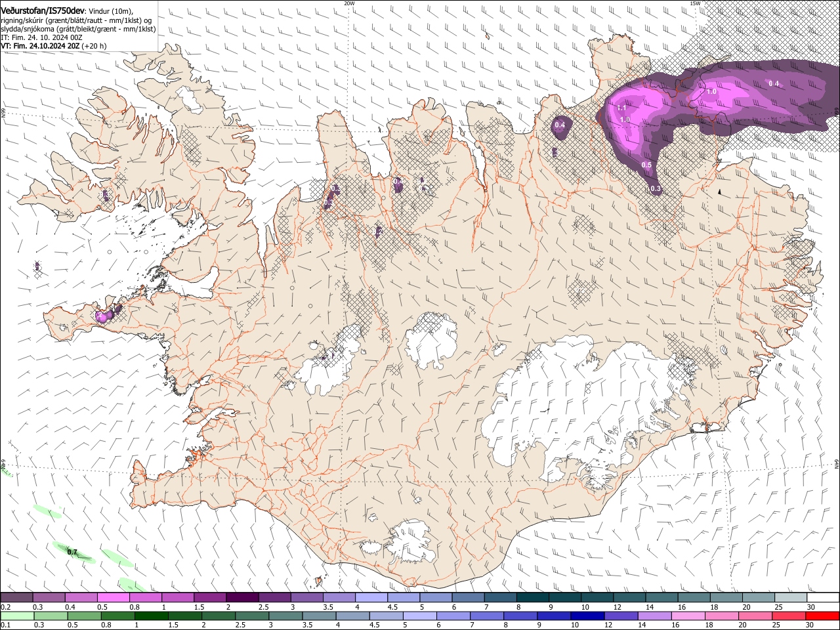Click the '0.2' label in the snow legend
This screenshot has width=840, height=630.
click(x=6, y=607)
